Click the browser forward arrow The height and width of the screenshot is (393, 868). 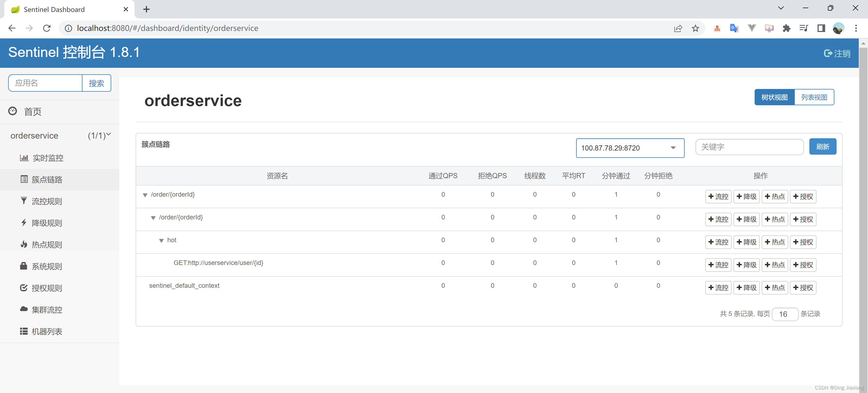(x=29, y=28)
